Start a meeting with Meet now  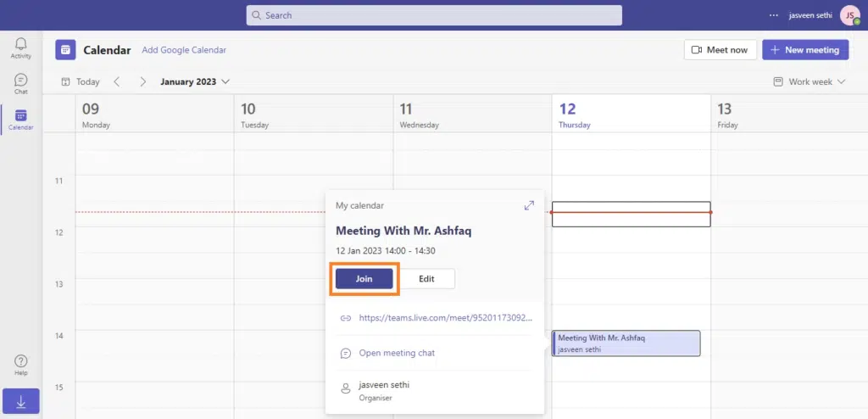[720, 50]
